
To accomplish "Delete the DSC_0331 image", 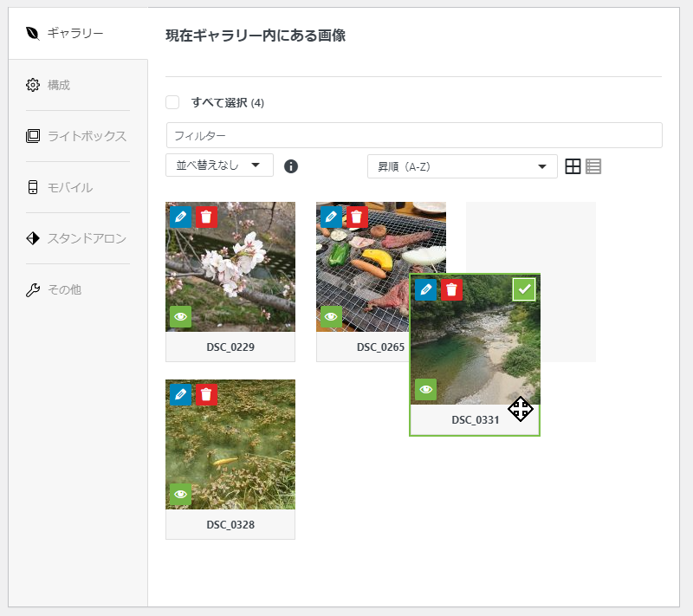I will (451, 290).
